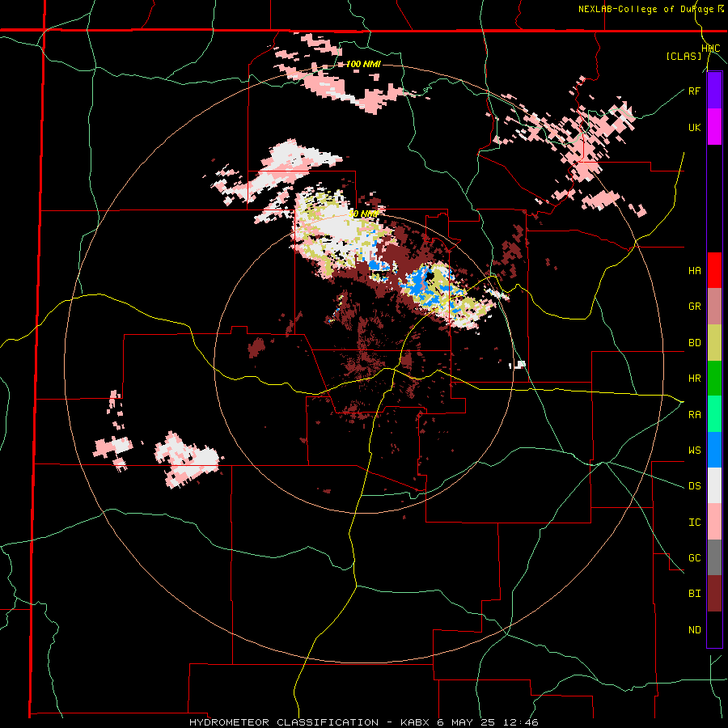This screenshot has height=728, width=728.
Task: Click the 100 NMI range ring label
Action: [363, 64]
